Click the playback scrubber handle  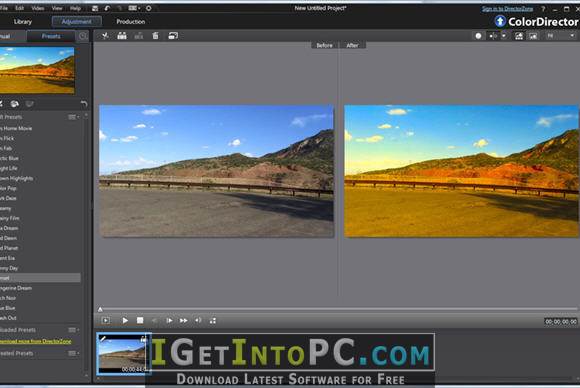100,309
